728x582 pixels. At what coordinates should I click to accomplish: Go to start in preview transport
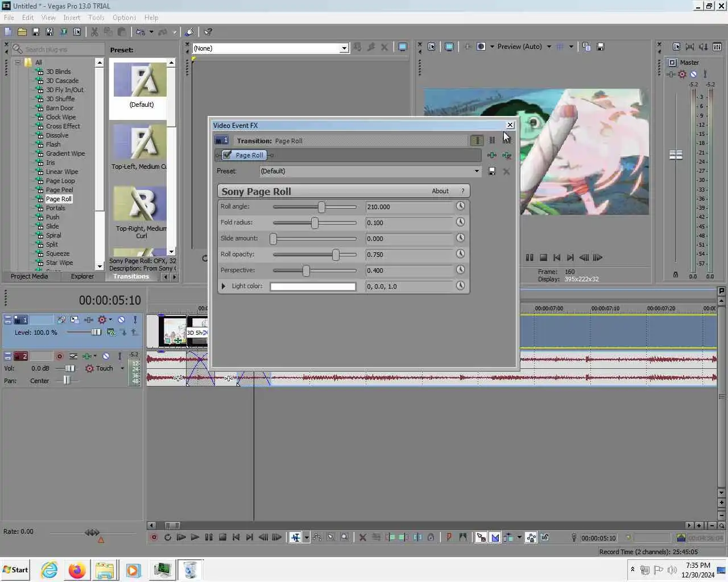tap(557, 257)
